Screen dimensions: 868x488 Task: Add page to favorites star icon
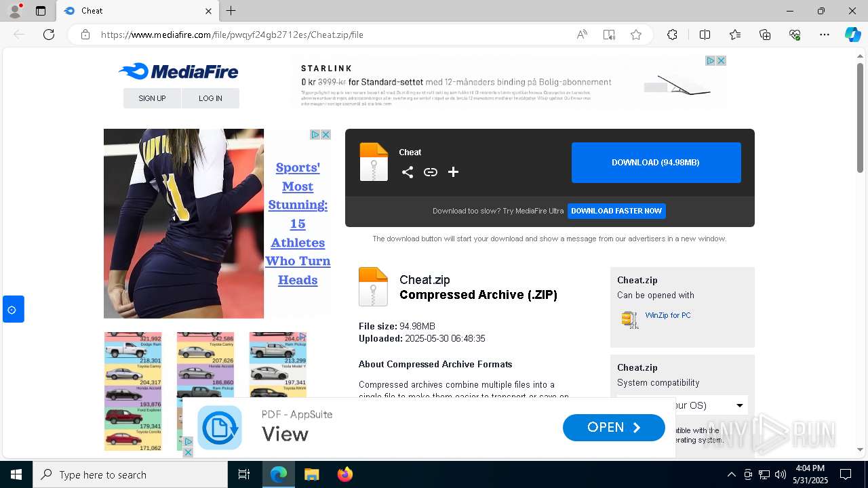coord(636,35)
